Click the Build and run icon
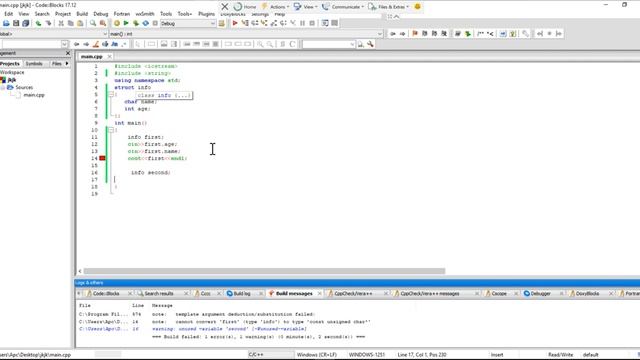Image resolution: width=640 pixels, height=360 pixels. (x=136, y=23)
